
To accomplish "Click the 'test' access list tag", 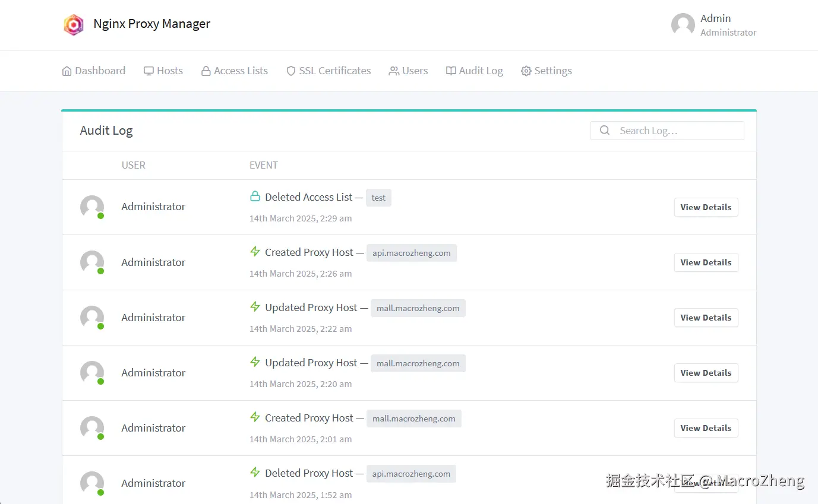I will (x=378, y=198).
